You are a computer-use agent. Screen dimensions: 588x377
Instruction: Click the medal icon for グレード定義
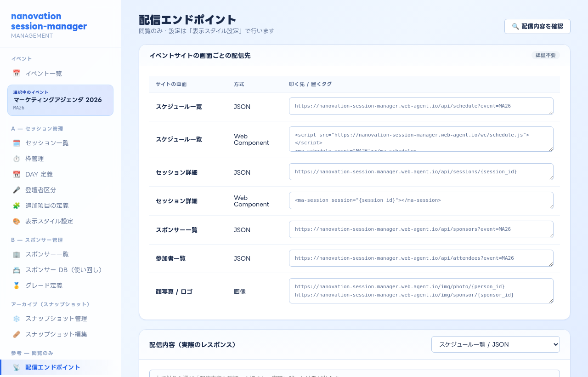(x=17, y=286)
